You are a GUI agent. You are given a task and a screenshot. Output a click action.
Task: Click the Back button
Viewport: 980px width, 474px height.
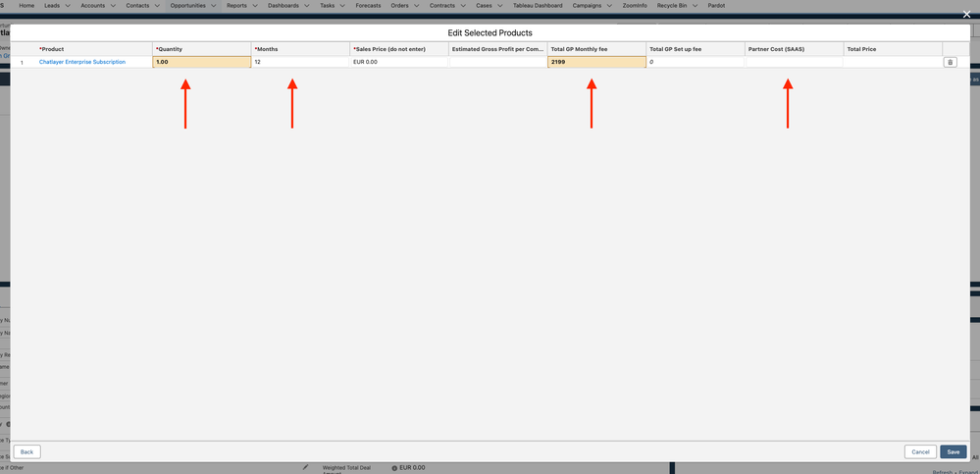point(26,451)
